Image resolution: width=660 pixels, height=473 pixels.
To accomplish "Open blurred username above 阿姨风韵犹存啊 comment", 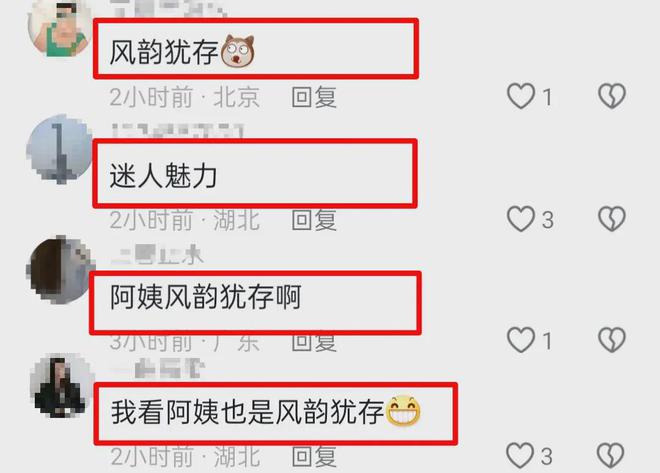I will [157, 255].
